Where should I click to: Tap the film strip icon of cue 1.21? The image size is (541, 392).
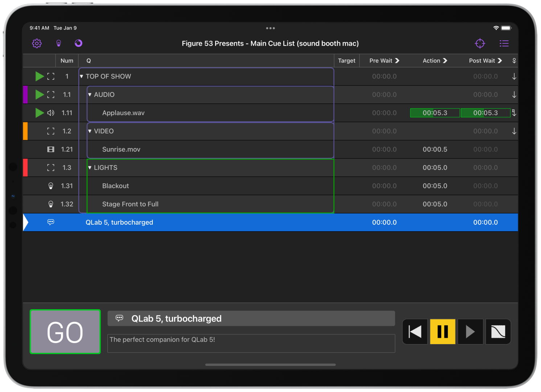coord(51,150)
